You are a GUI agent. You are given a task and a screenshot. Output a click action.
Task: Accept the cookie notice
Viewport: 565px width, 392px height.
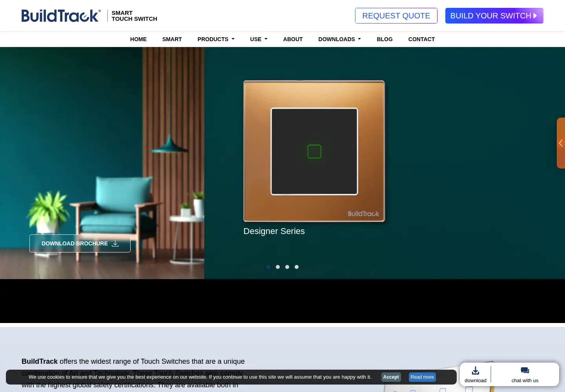[391, 377]
